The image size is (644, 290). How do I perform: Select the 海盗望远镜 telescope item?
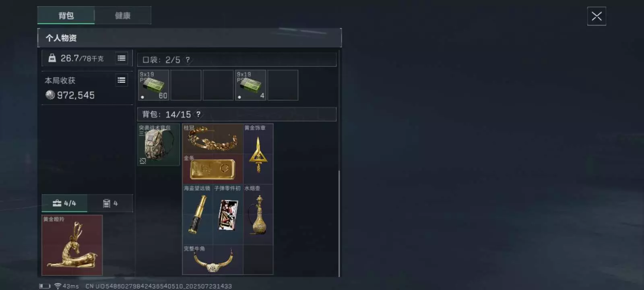click(x=197, y=214)
